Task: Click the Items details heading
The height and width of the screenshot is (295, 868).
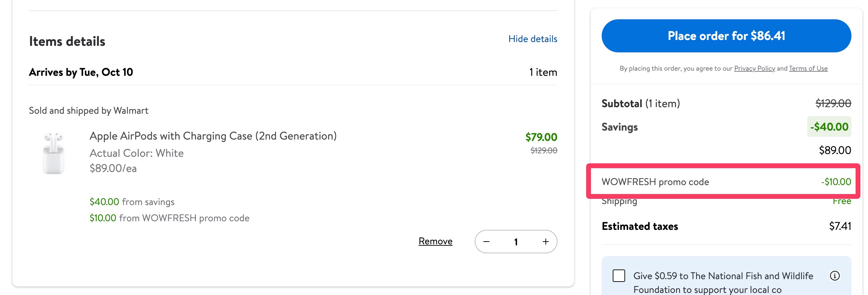Action: 67,41
